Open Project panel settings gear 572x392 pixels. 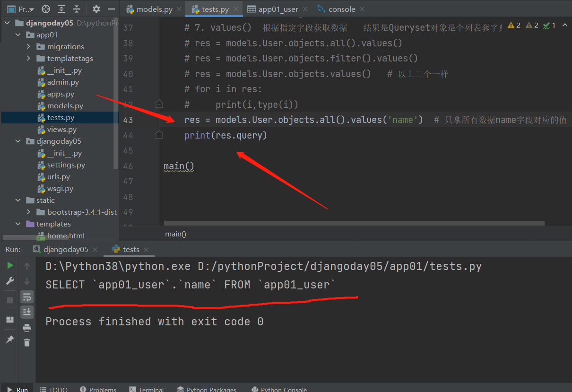tap(96, 9)
